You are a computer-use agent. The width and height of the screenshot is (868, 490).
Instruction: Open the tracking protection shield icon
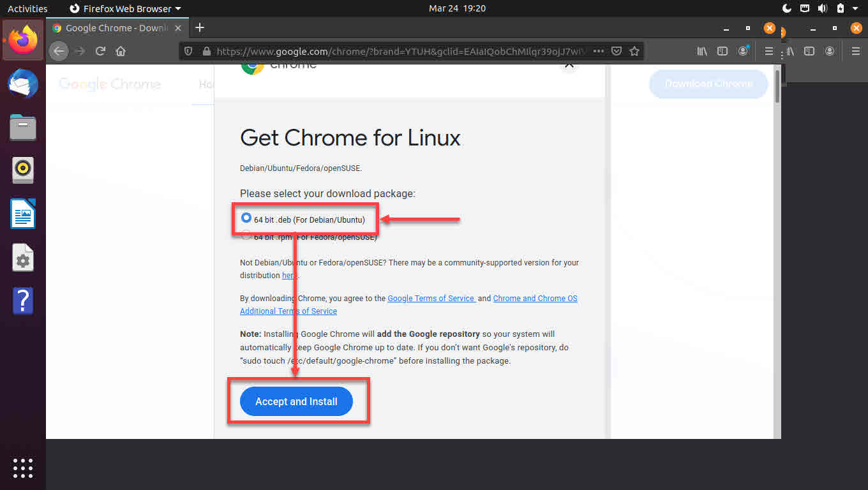188,51
